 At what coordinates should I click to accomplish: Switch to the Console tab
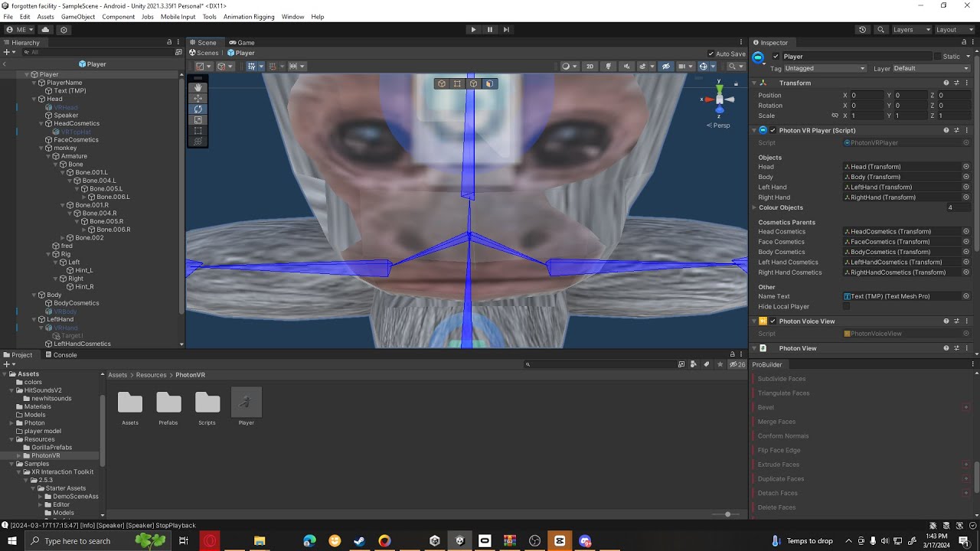click(60, 355)
